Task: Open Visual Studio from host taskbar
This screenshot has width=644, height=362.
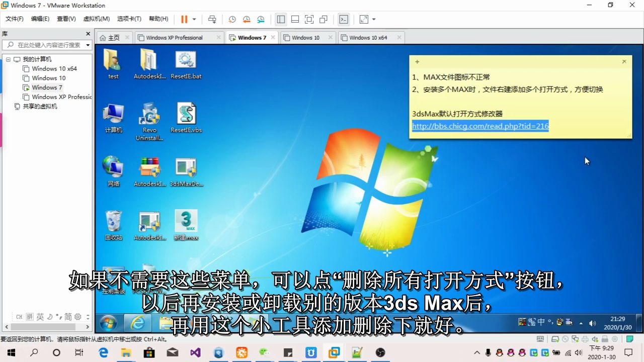Action: click(x=195, y=353)
